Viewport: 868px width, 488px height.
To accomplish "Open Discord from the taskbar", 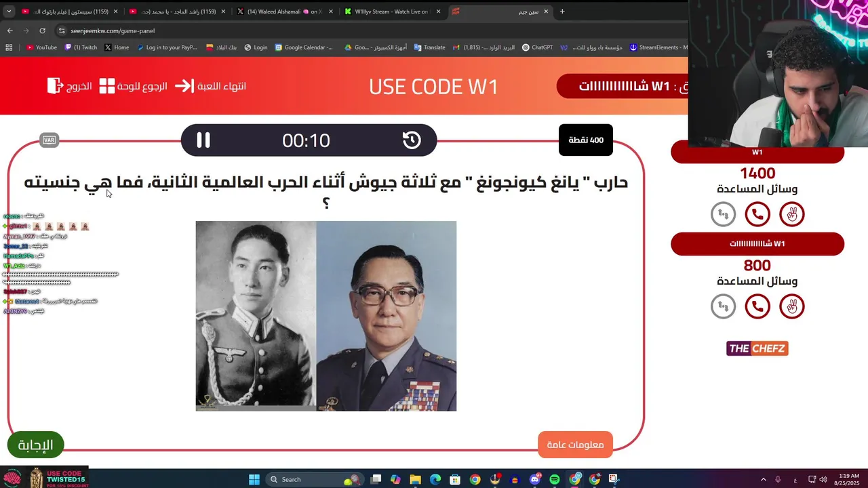I will tap(535, 479).
